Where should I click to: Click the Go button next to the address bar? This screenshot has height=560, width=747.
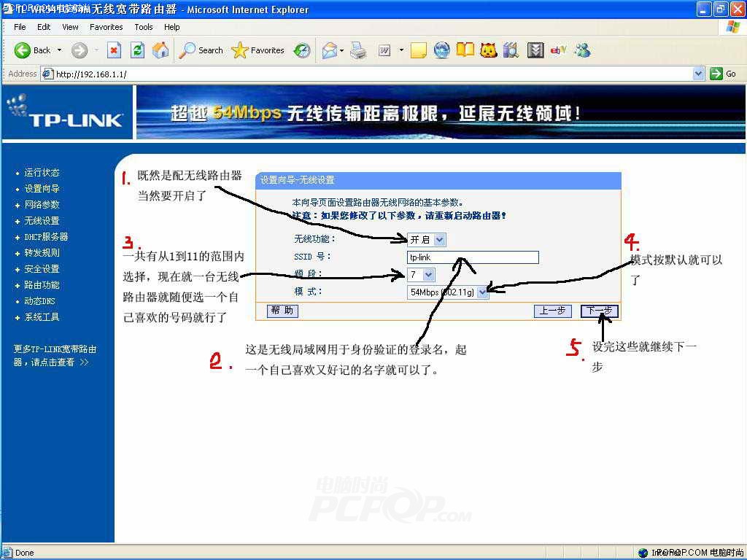[x=723, y=74]
